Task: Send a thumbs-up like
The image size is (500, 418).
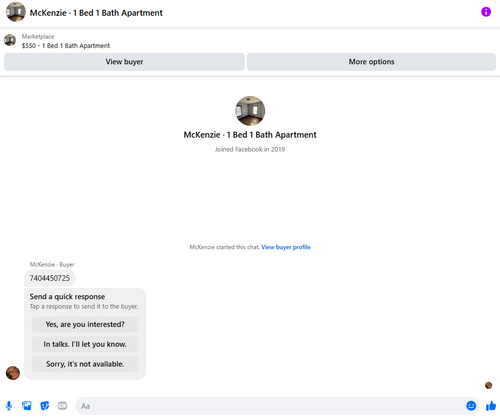Action: [491, 406]
